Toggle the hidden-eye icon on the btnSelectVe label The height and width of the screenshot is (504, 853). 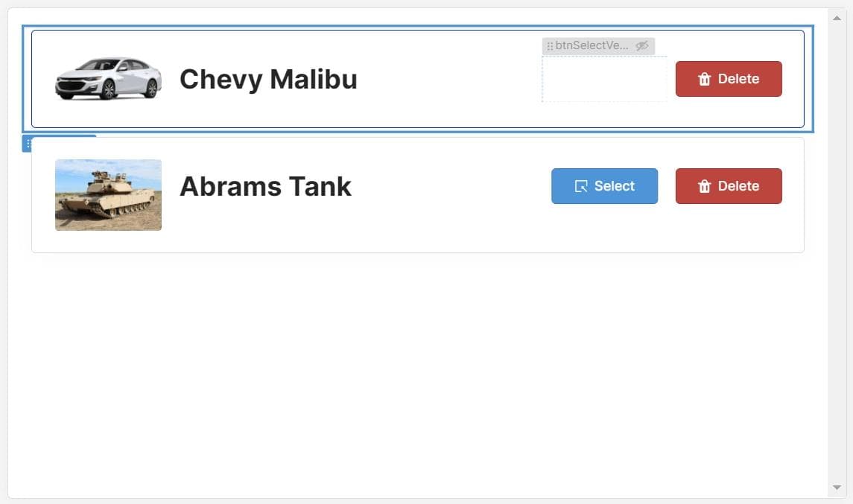click(x=642, y=46)
